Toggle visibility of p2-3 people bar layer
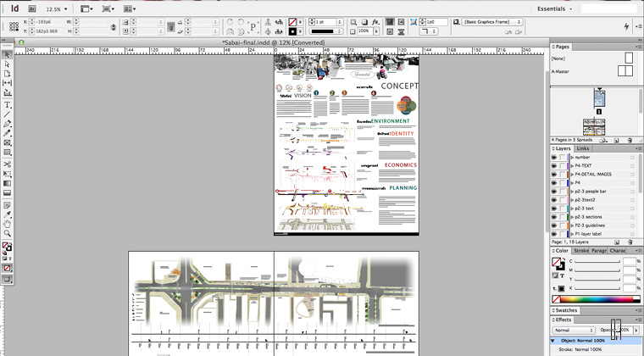644x356 pixels. tap(554, 192)
